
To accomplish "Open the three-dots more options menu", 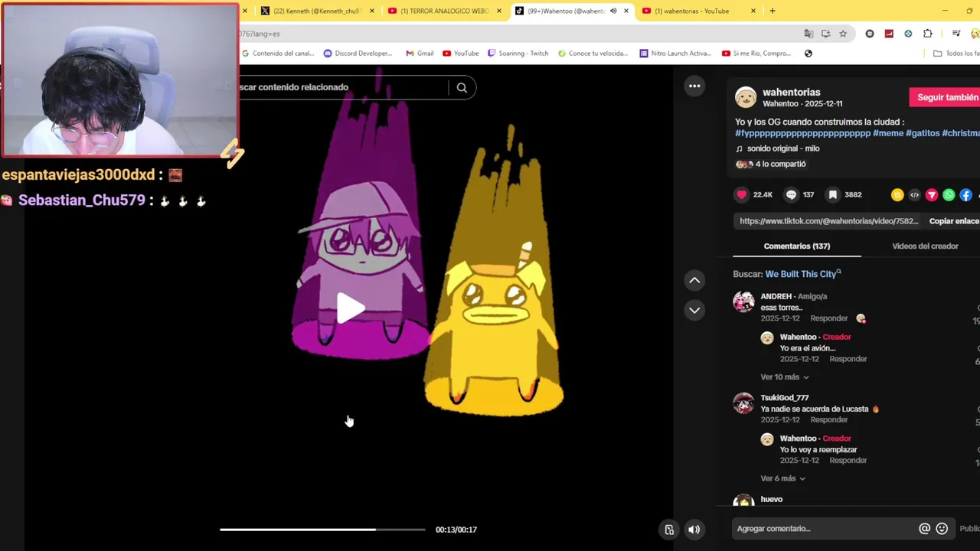I will click(x=694, y=86).
